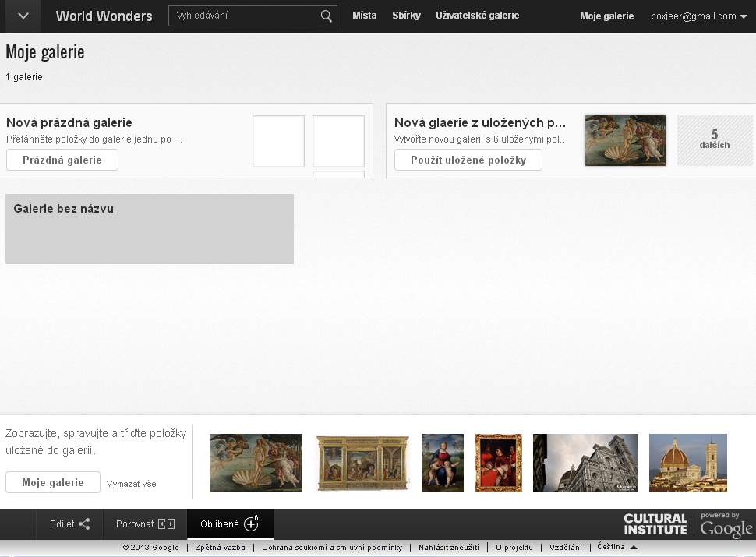
Task: Select the red-robed pope portrait thumbnail
Action: 498,463
